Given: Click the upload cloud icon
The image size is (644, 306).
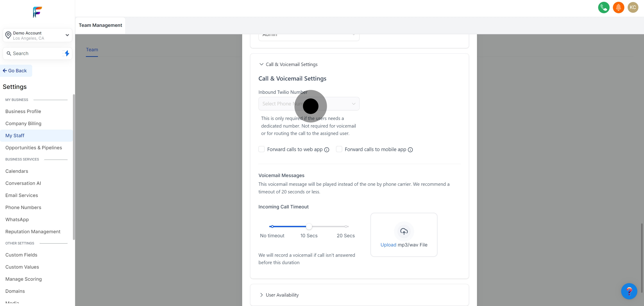Looking at the screenshot, I should pyautogui.click(x=404, y=231).
